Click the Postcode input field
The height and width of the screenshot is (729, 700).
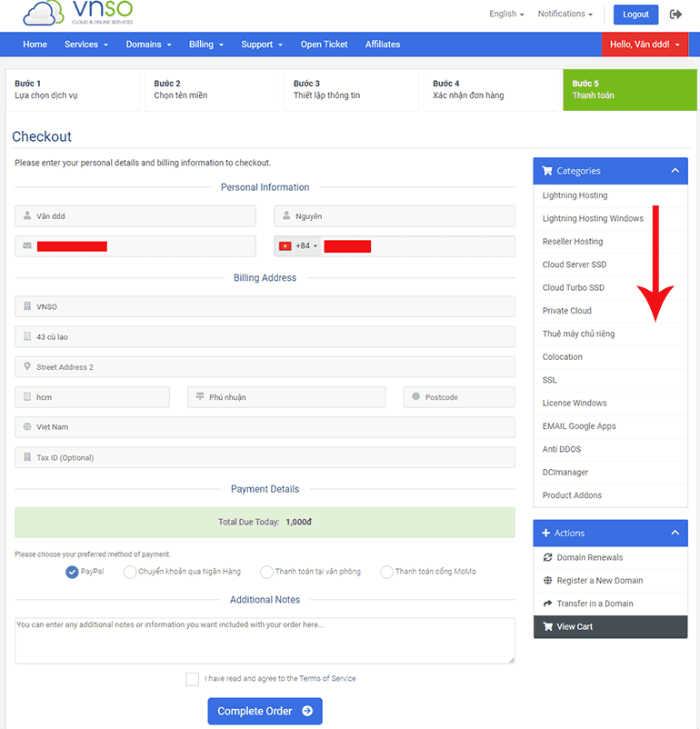point(459,397)
